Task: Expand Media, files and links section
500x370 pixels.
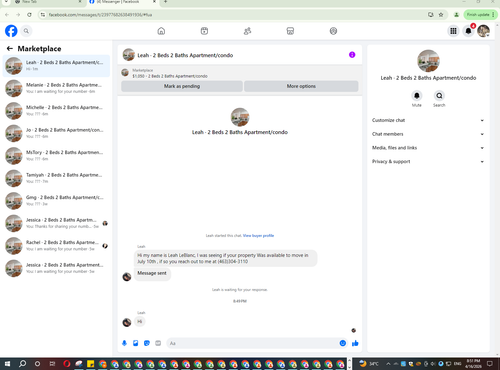Action: [x=428, y=148]
